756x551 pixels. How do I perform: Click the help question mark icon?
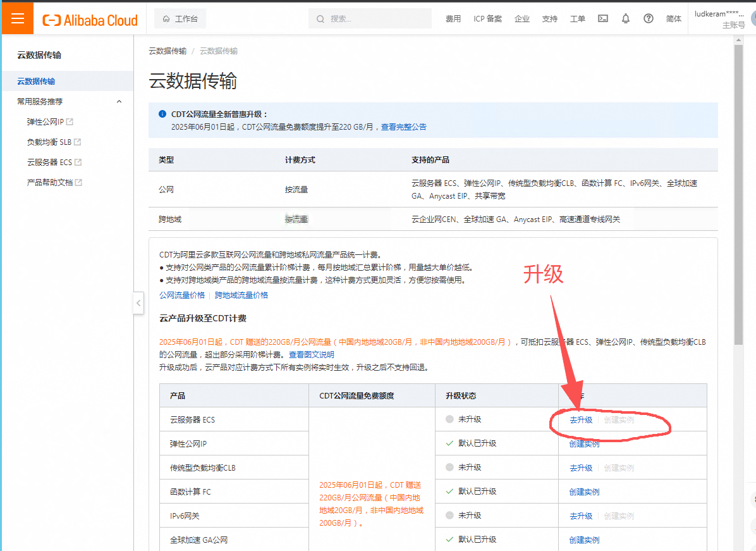click(x=649, y=19)
